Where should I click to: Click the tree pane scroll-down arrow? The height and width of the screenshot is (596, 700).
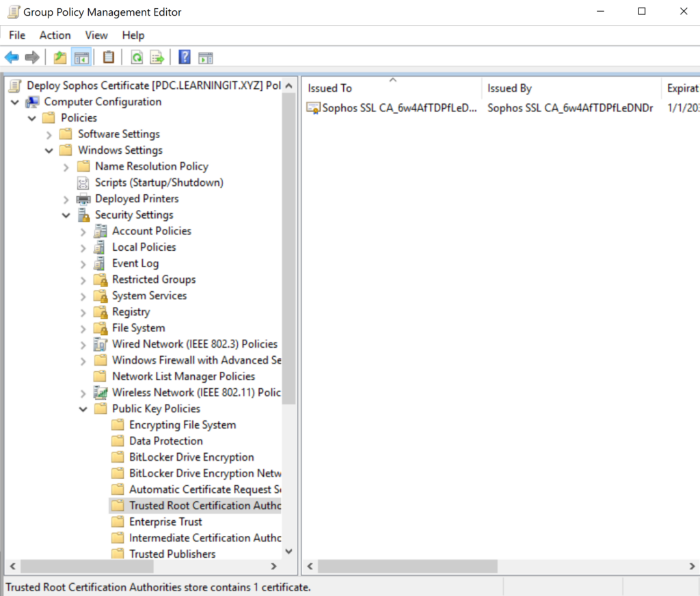tap(289, 552)
